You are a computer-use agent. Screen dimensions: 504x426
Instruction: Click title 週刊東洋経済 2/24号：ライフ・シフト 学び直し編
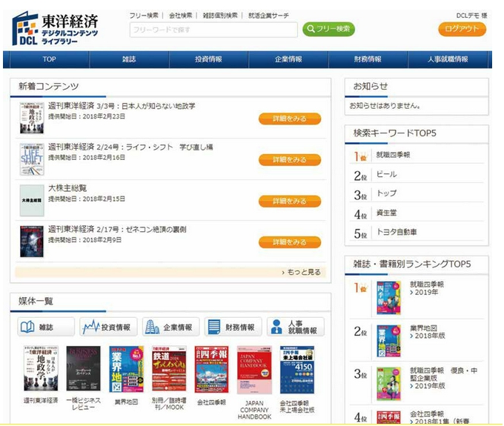click(x=130, y=147)
